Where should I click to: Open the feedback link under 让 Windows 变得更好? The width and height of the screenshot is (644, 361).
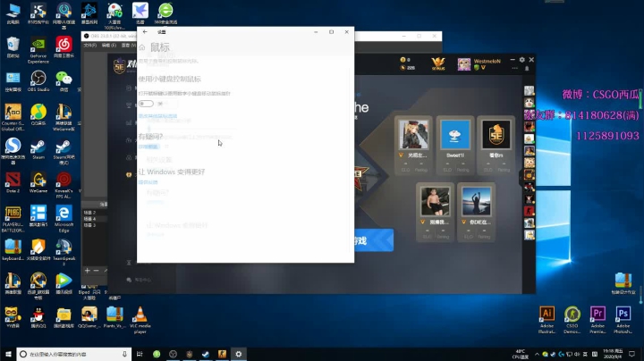[x=148, y=182]
